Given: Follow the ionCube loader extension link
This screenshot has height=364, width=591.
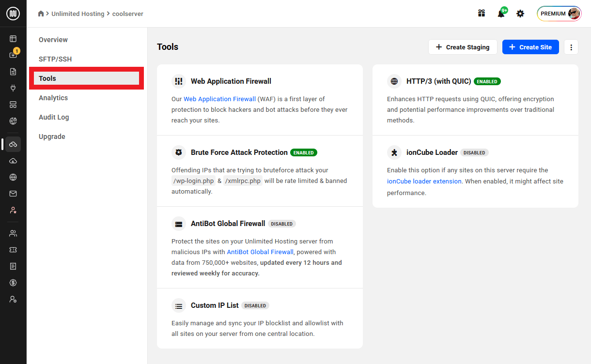Looking at the screenshot, I should (424, 181).
